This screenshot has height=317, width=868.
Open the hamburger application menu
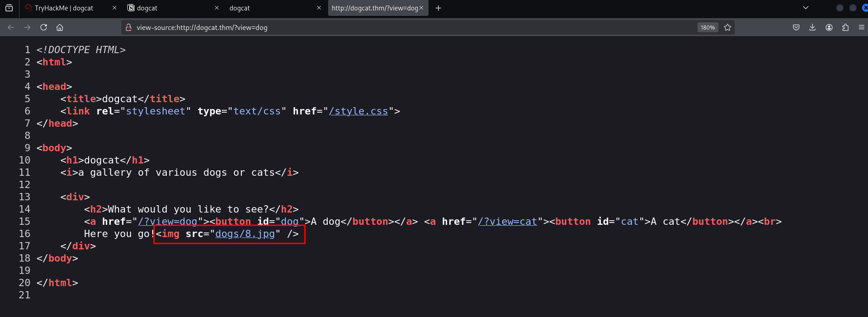(x=861, y=27)
